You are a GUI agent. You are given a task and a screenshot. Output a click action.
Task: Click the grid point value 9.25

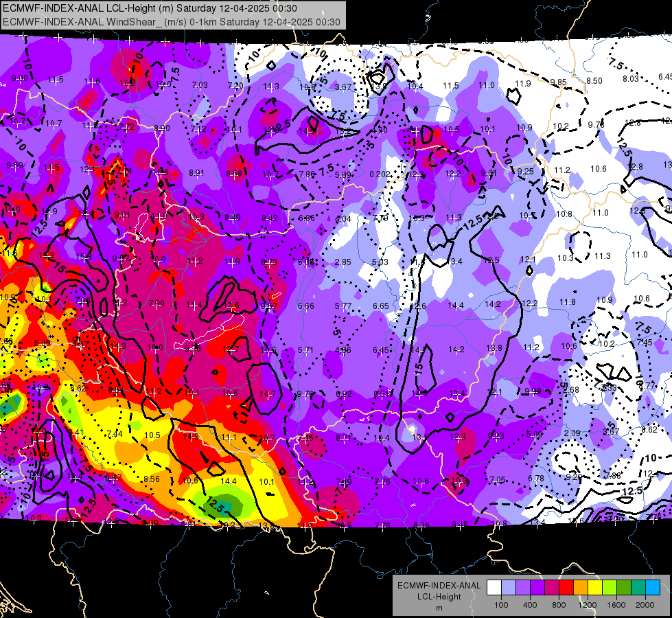click(525, 171)
